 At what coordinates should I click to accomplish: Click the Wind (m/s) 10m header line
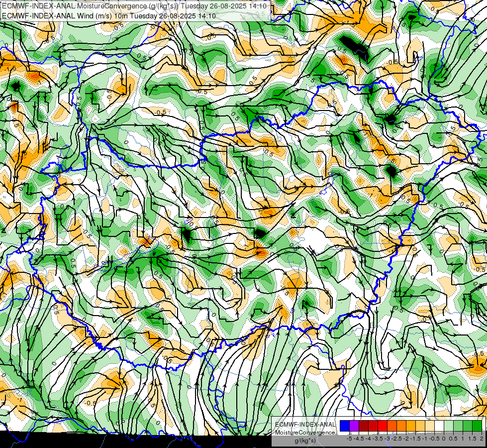pyautogui.click(x=109, y=16)
